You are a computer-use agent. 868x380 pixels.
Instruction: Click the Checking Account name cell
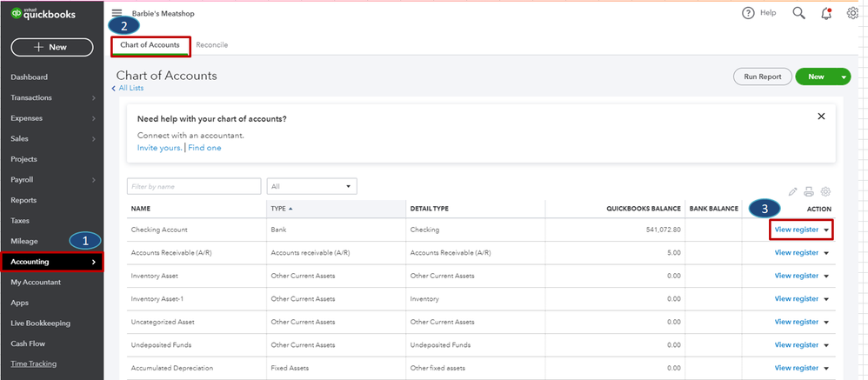coord(159,230)
